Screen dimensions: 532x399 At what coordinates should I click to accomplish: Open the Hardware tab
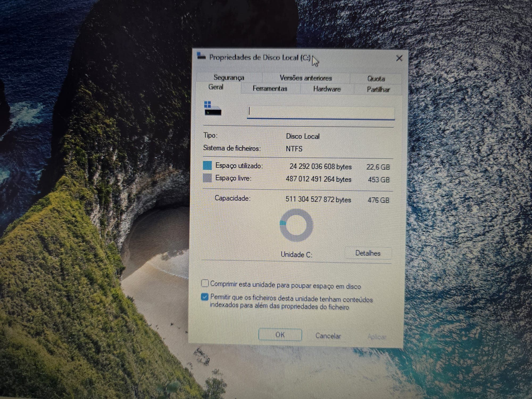click(x=327, y=89)
